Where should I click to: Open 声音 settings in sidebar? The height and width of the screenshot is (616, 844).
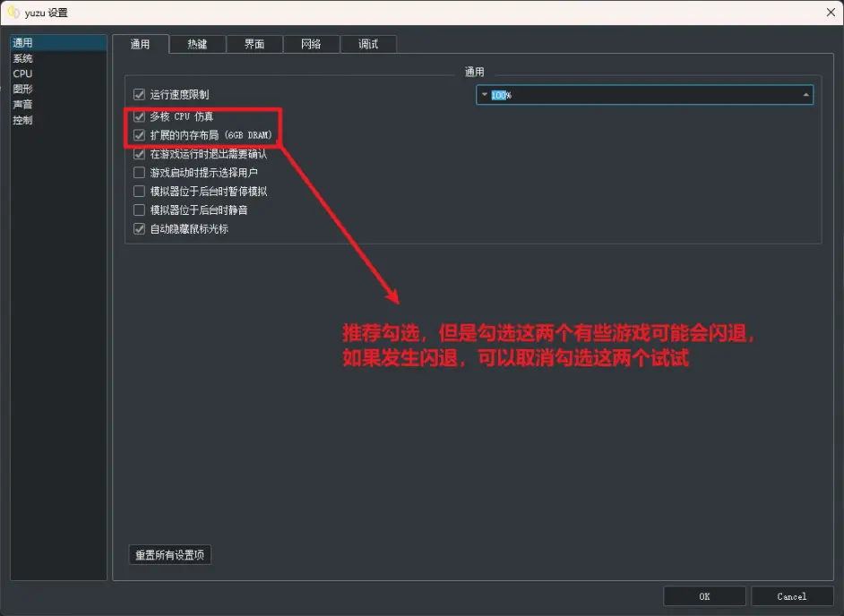click(x=58, y=105)
